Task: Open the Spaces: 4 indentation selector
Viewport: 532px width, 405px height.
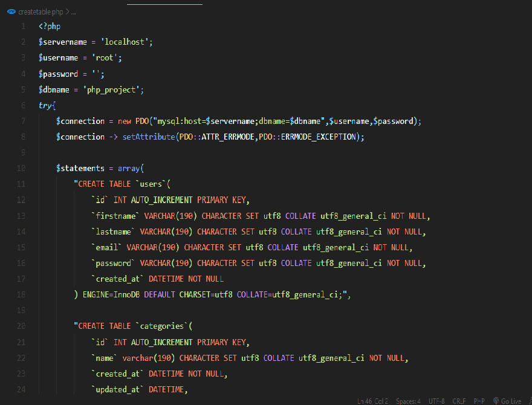Action: pyautogui.click(x=408, y=401)
